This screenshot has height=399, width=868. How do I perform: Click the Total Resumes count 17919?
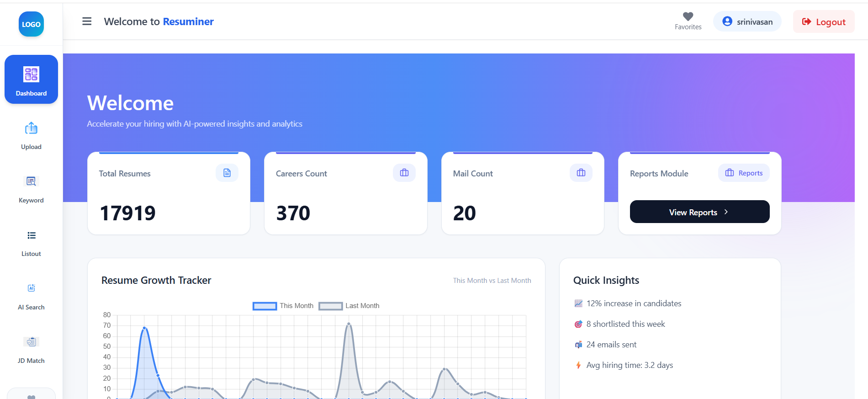coord(128,213)
